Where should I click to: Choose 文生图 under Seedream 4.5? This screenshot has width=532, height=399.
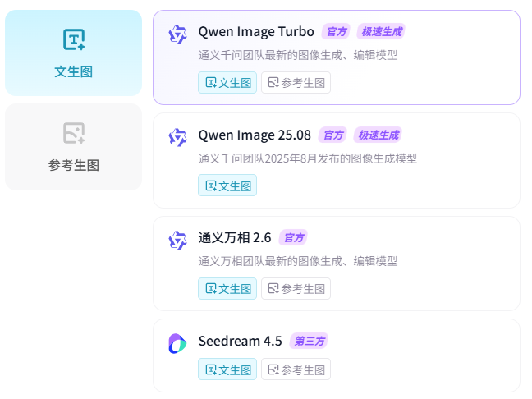[x=227, y=369]
